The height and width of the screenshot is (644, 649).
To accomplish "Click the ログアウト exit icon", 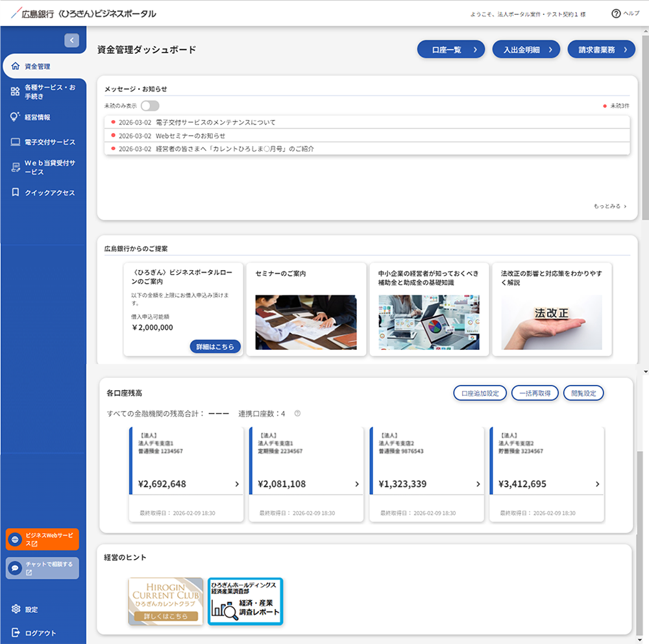I will [16, 632].
